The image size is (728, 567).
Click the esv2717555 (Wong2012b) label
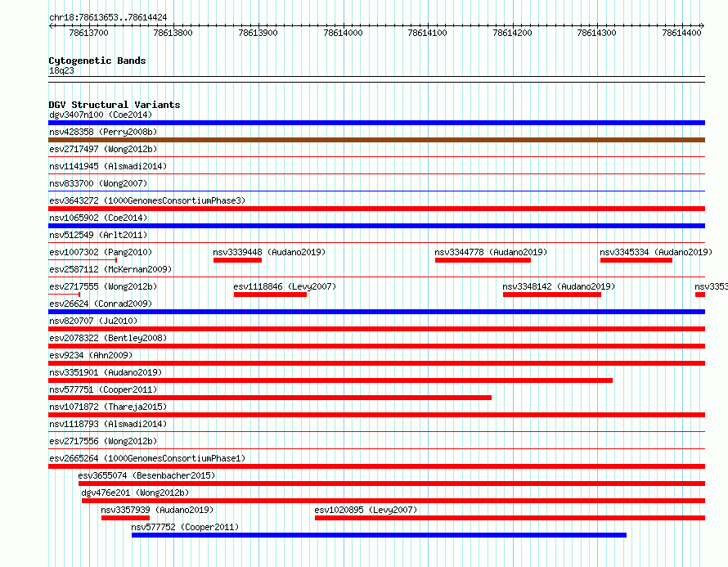point(103,286)
